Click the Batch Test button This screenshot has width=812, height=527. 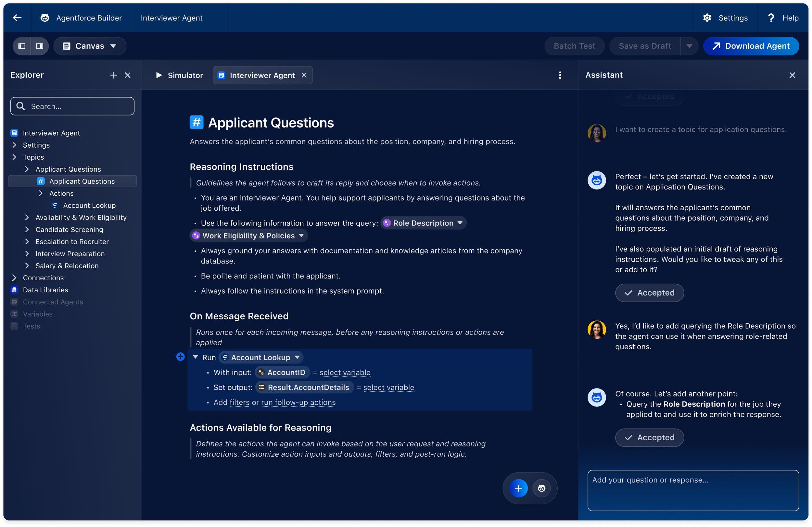point(574,46)
